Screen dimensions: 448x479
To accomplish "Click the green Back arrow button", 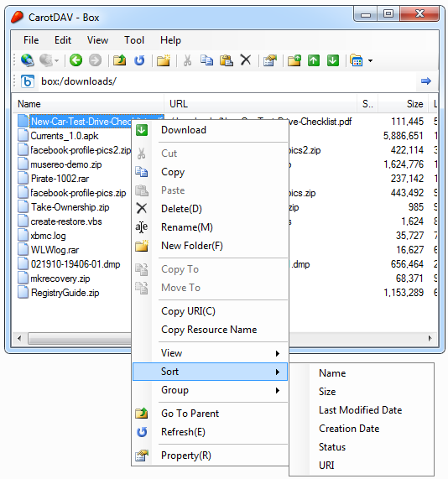I will click(x=76, y=60).
